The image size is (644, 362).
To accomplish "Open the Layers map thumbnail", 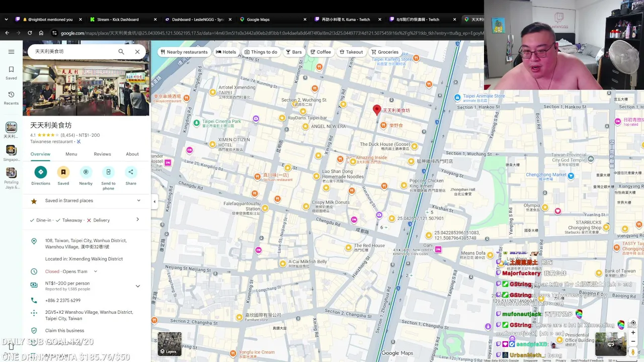I will coord(170,343).
